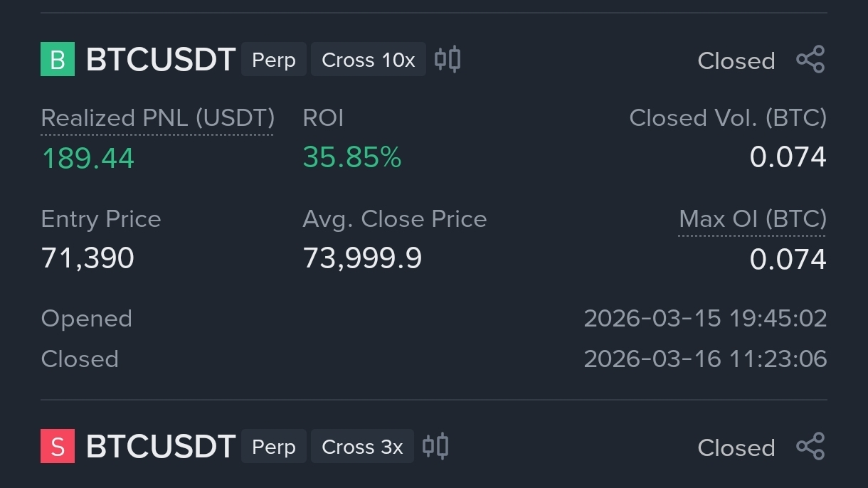
Task: Show the Realized PNL (USDT) explanation
Action: tap(157, 118)
